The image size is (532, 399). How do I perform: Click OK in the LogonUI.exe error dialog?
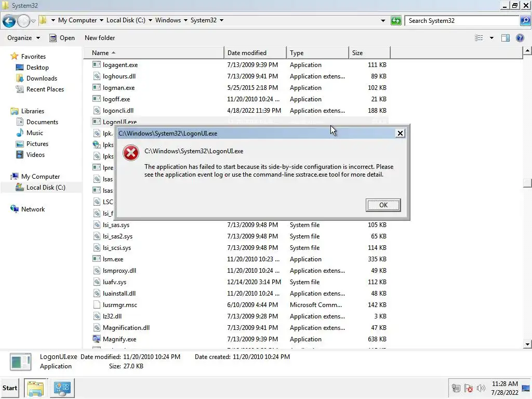(383, 205)
